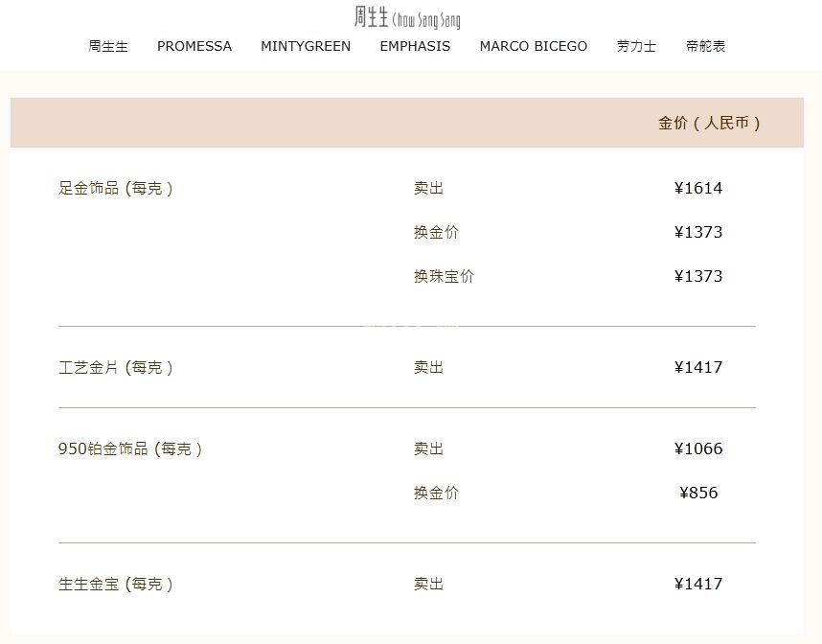Click 换金价 label under 足金饰品
The image size is (822, 644).
pos(436,233)
